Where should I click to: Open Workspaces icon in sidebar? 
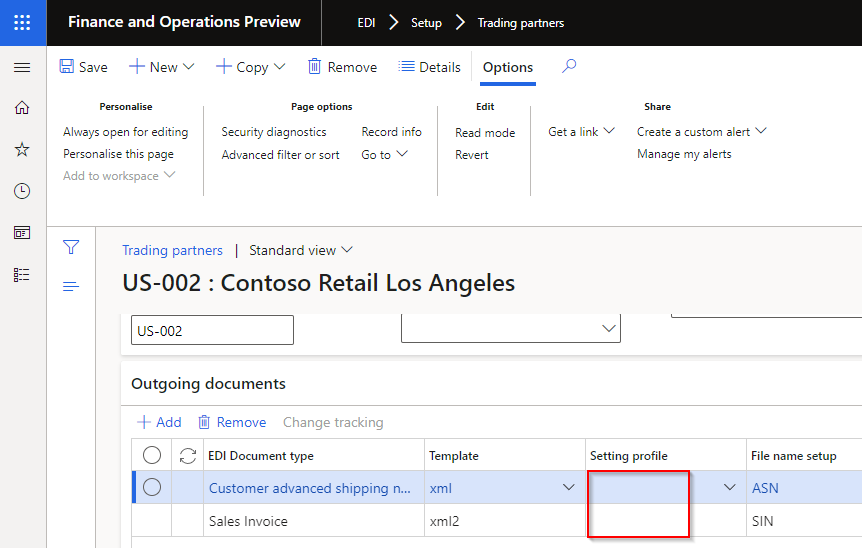tap(22, 232)
